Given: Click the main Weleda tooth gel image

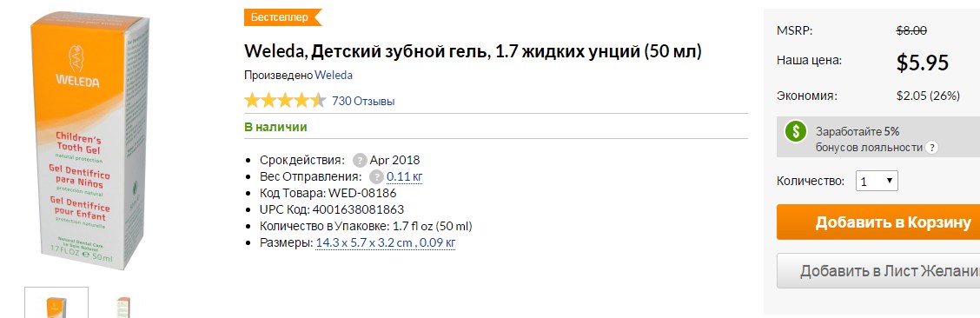Looking at the screenshot, I should [90, 141].
